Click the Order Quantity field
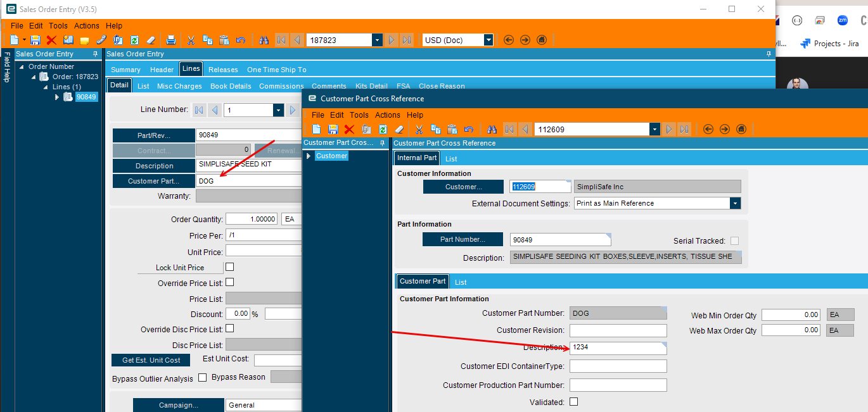The width and height of the screenshot is (868, 412). click(x=252, y=219)
